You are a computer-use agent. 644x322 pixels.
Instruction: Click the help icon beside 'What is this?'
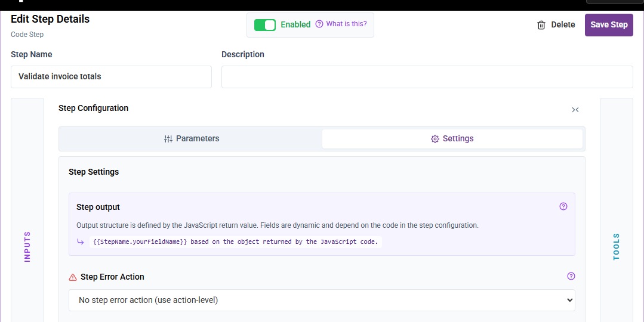(x=319, y=24)
